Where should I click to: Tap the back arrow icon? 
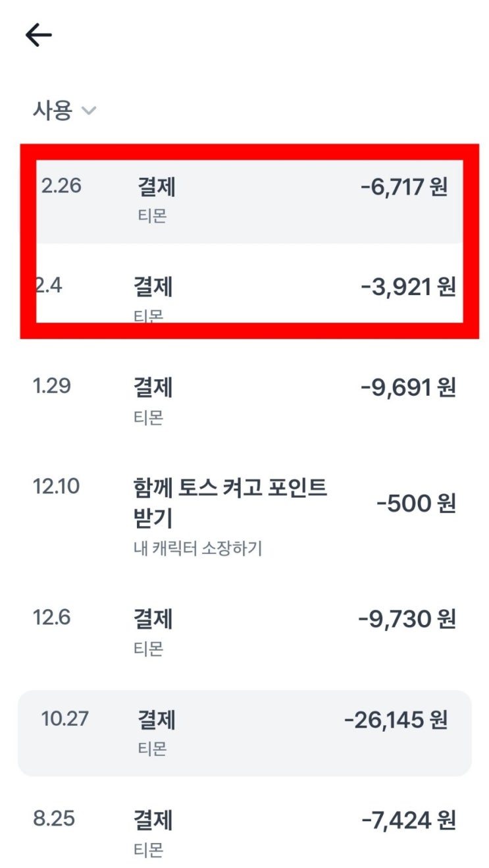38,36
